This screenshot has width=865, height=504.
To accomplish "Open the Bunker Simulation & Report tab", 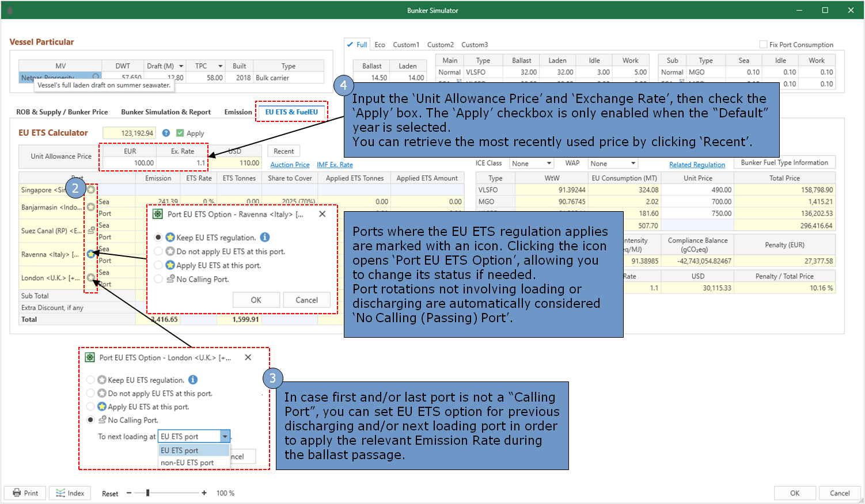I will (166, 112).
